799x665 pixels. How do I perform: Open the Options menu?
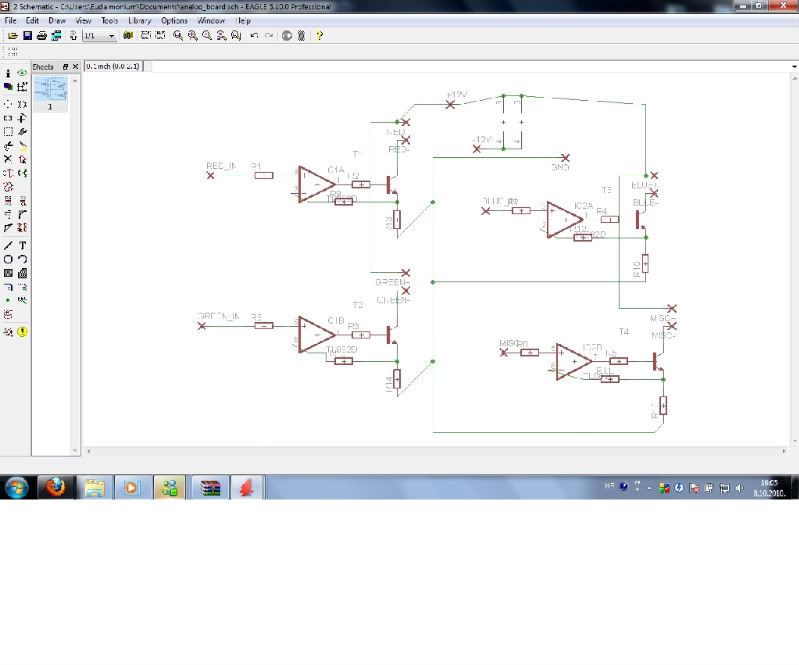[174, 20]
